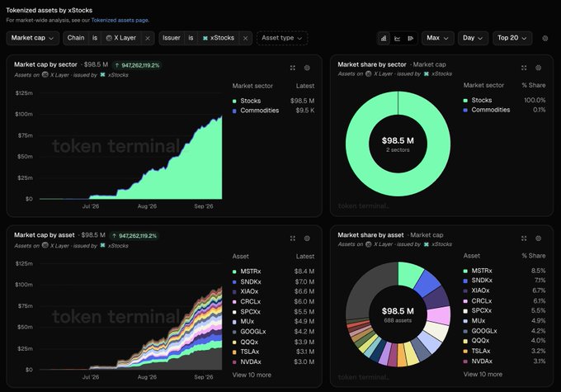The image size is (561, 392).
Task: Open settings for Market cap by asset chart
Action: [x=307, y=239]
